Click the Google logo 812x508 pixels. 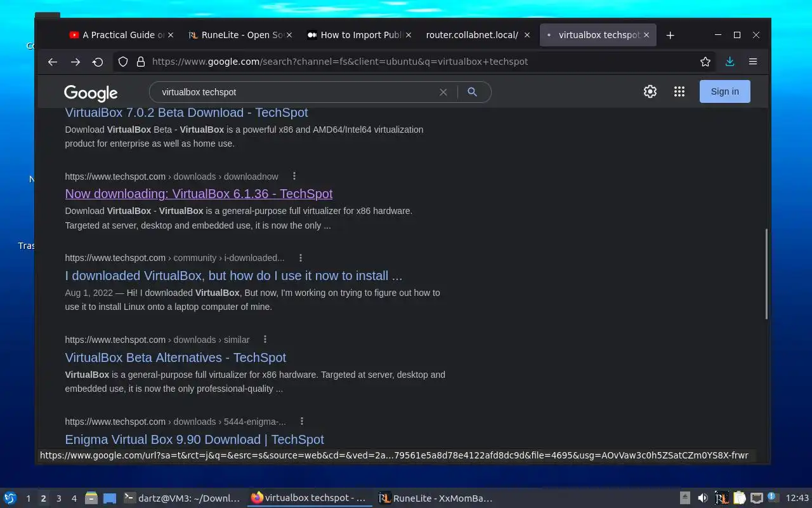[x=91, y=93]
